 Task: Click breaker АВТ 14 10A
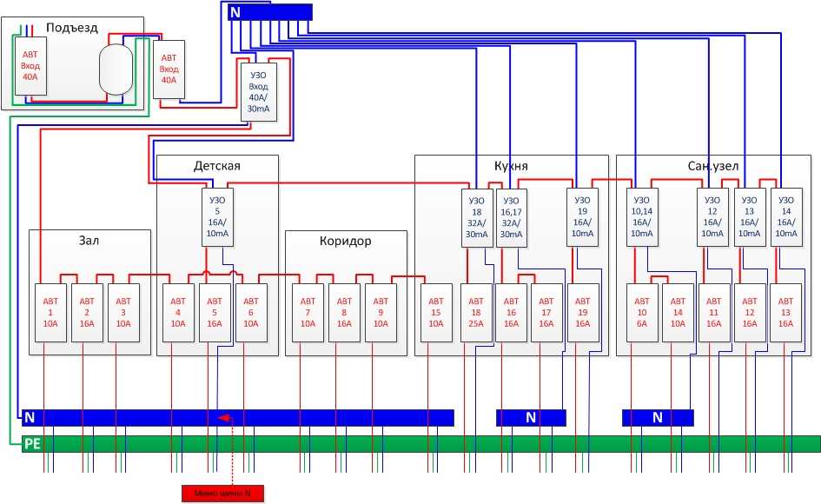(x=678, y=313)
